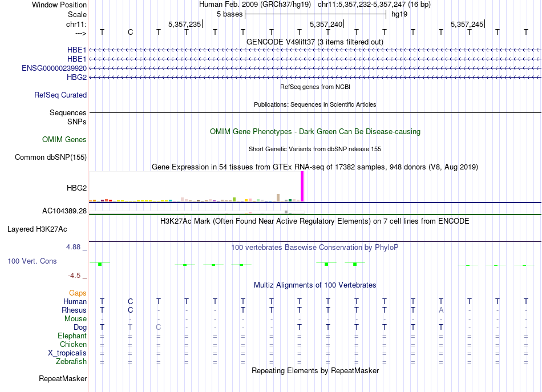Image resolution: width=542 pixels, height=392 pixels.
Task: Click the GENCODE V49lift37 track title
Action: [315, 42]
